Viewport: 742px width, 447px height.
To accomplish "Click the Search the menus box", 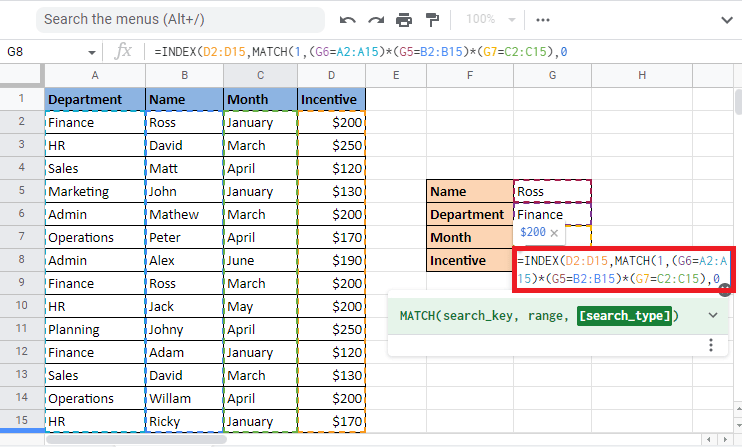I will point(180,19).
